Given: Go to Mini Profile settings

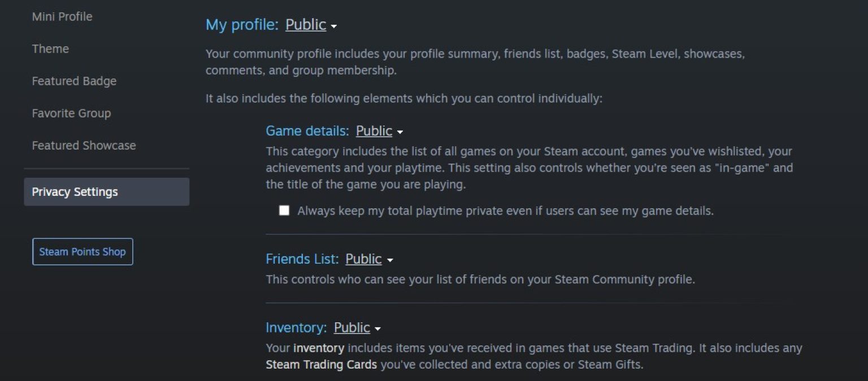Looking at the screenshot, I should 62,16.
